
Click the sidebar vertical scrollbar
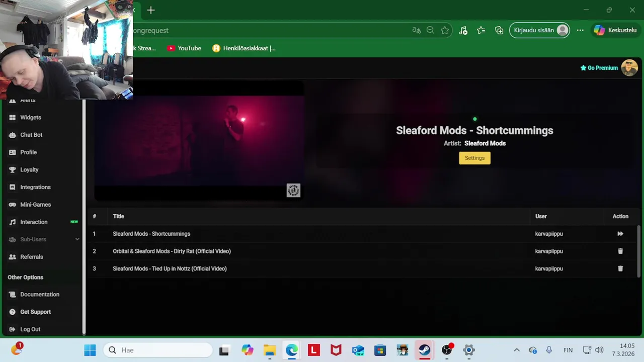pyautogui.click(x=84, y=216)
